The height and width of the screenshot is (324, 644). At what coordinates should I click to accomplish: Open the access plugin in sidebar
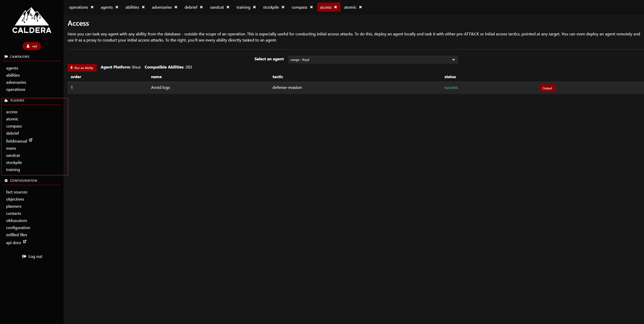pos(12,112)
